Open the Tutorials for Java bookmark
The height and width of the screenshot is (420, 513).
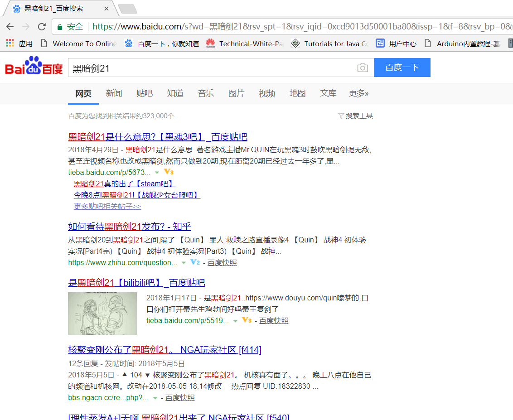tap(330, 43)
